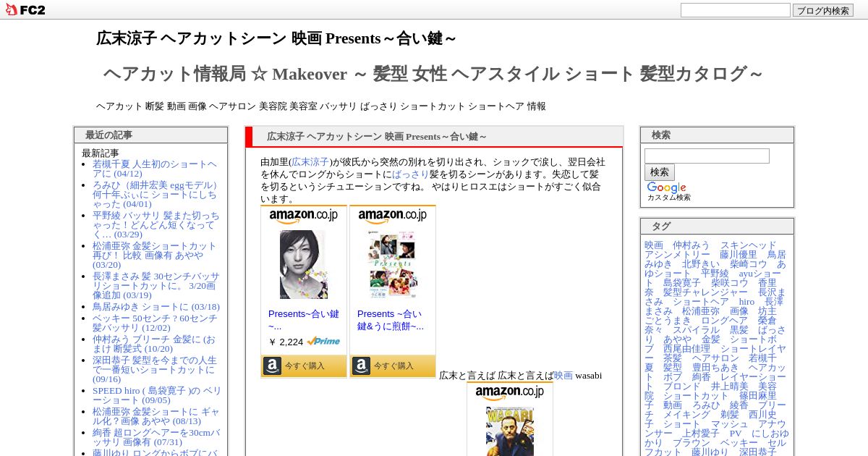Click the FC2 logo icon
The height and width of the screenshot is (456, 868).
pos(25,9)
